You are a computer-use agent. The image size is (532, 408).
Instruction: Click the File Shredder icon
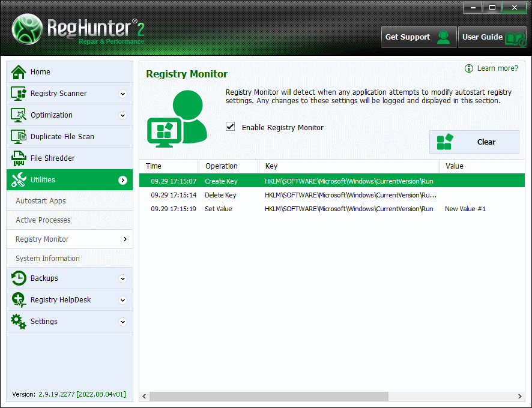pos(19,158)
